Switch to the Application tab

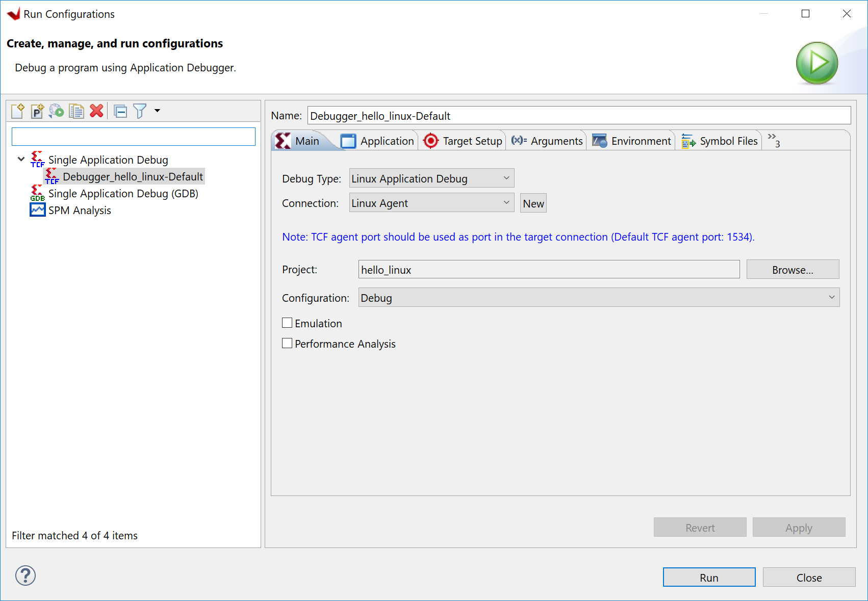coord(378,141)
